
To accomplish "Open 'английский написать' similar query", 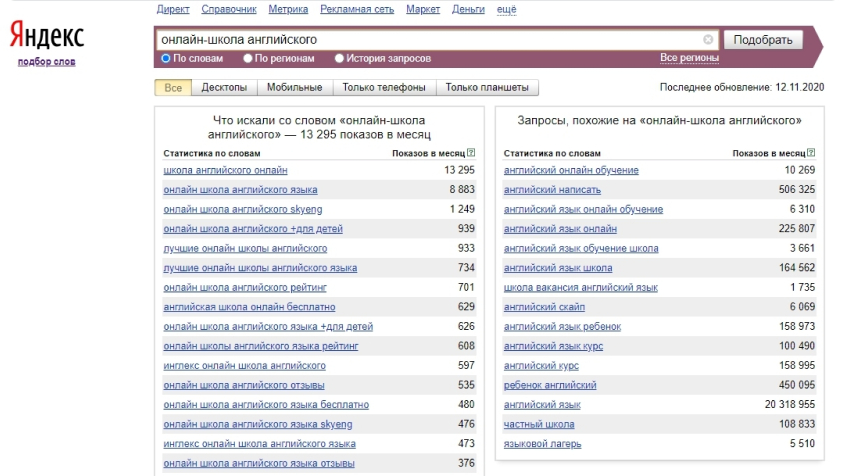I will tap(552, 189).
